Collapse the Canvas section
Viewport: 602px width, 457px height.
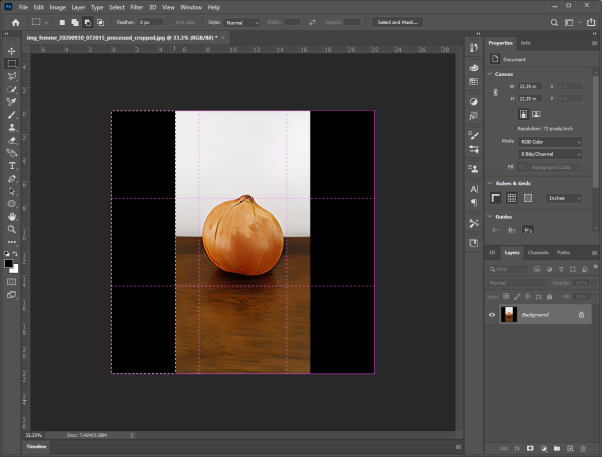(x=490, y=74)
